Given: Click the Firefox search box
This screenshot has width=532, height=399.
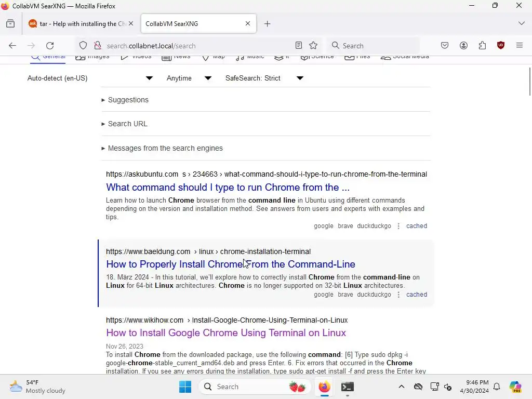Looking at the screenshot, I should [x=373, y=46].
